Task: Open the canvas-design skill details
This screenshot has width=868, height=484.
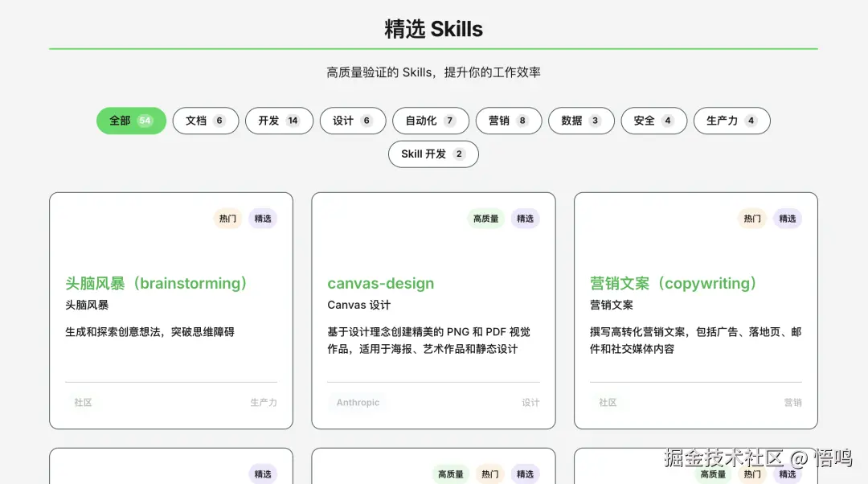Action: (381, 283)
